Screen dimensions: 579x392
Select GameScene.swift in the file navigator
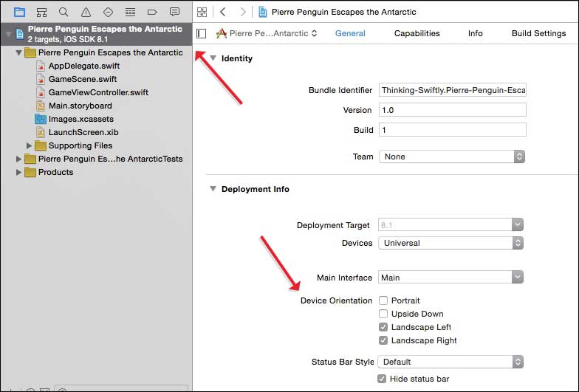[82, 79]
